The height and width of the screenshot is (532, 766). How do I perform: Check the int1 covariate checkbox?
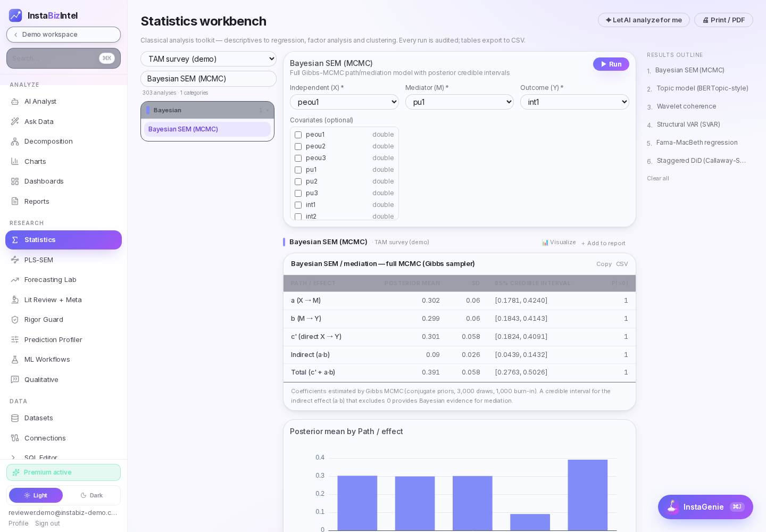(x=298, y=205)
